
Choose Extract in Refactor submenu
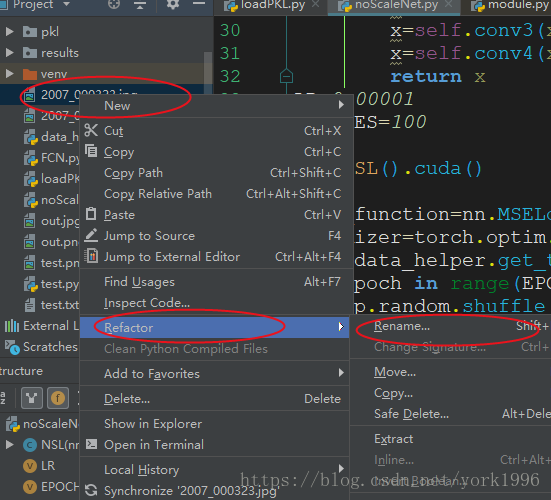(450, 439)
